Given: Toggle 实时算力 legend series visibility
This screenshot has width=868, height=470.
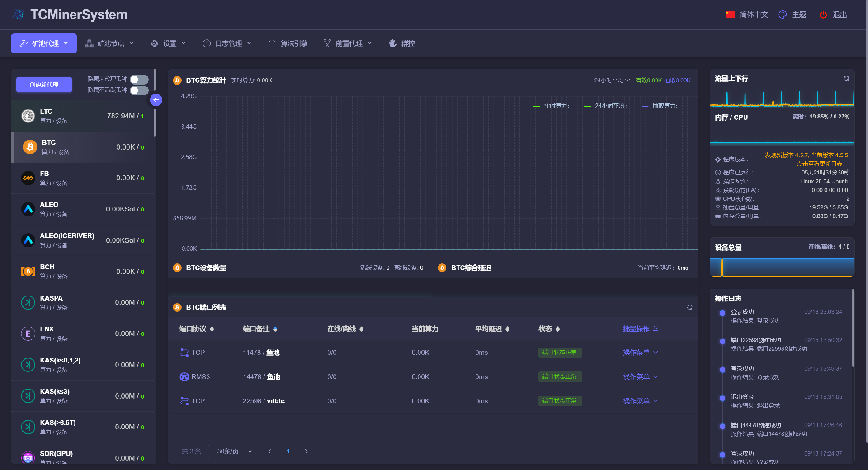Looking at the screenshot, I should click(552, 106).
